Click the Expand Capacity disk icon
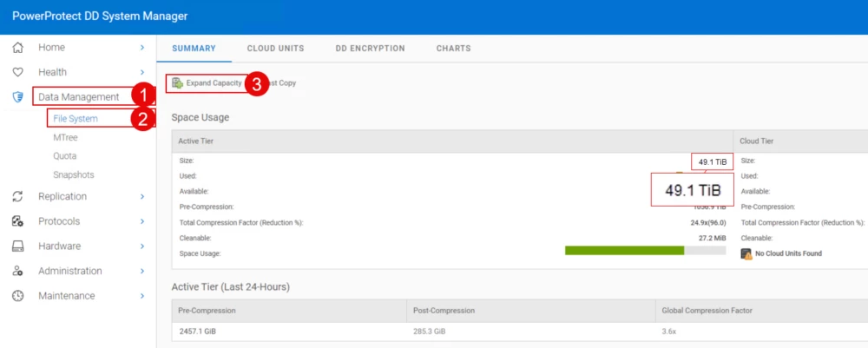 [177, 83]
